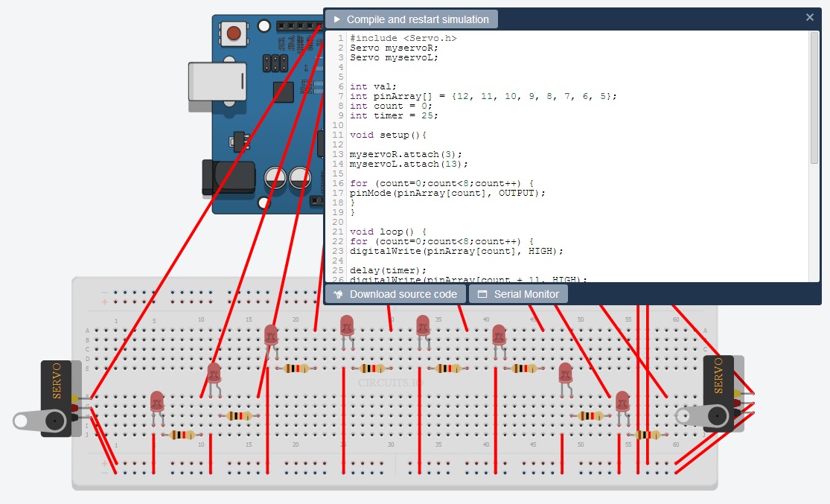Open the Serial Monitor
This screenshot has width=830, height=504.
(x=519, y=293)
